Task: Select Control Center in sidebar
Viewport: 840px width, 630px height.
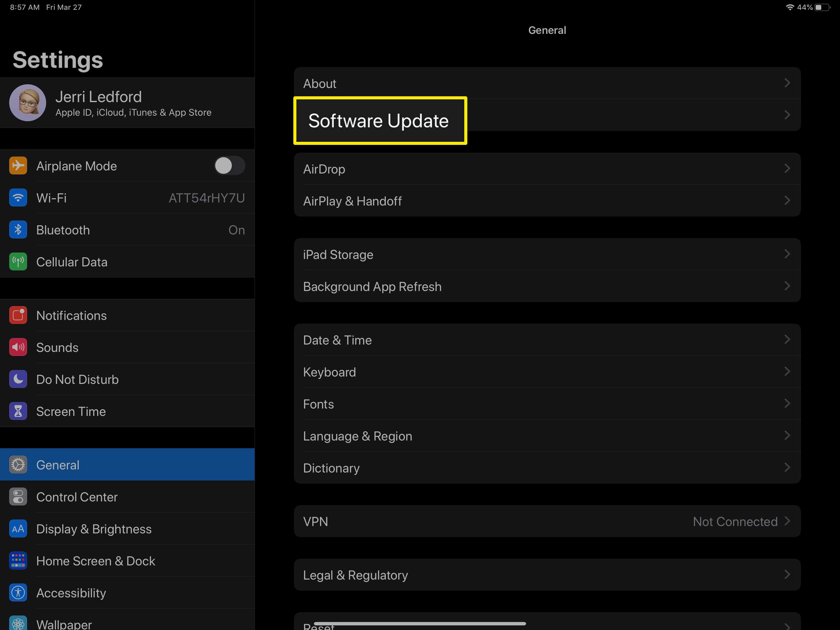Action: [x=127, y=496]
